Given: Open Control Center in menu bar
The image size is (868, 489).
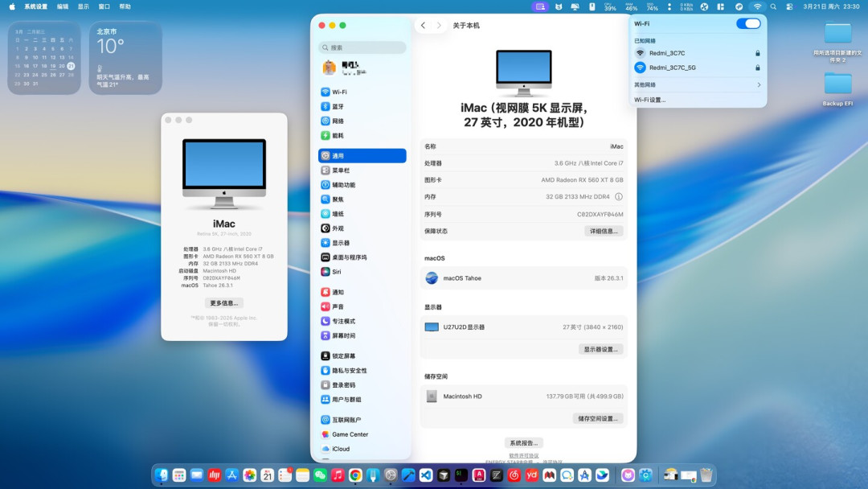Looking at the screenshot, I should tap(789, 6).
